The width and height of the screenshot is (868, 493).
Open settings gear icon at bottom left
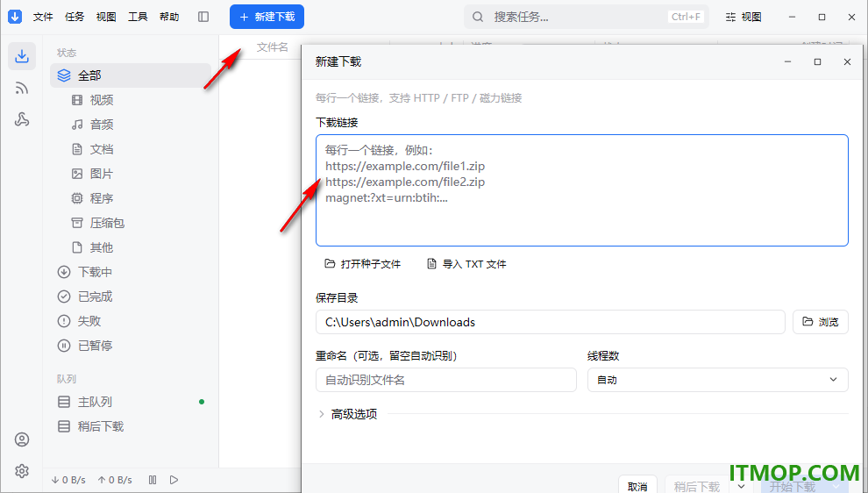pos(22,471)
